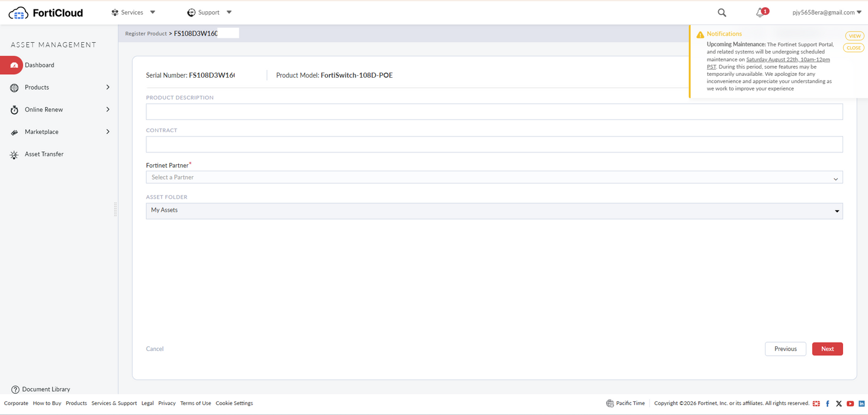This screenshot has height=415, width=868.
Task: Click the Pacific Time globe icon
Action: pos(610,403)
